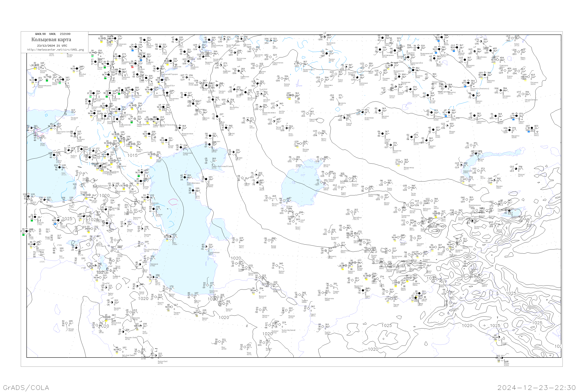This screenshot has width=588, height=392.
Task: Click the QAOL98 UAOL 232100 header code
Action: (x=53, y=34)
